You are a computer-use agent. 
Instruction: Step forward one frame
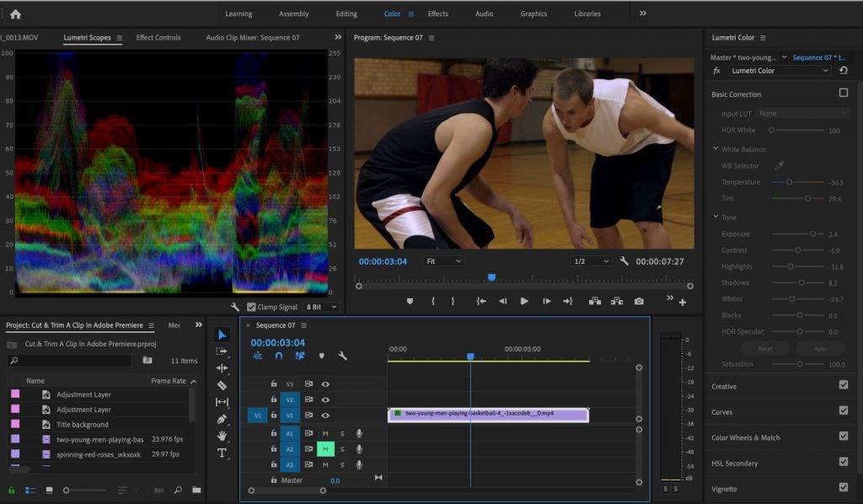tap(546, 301)
